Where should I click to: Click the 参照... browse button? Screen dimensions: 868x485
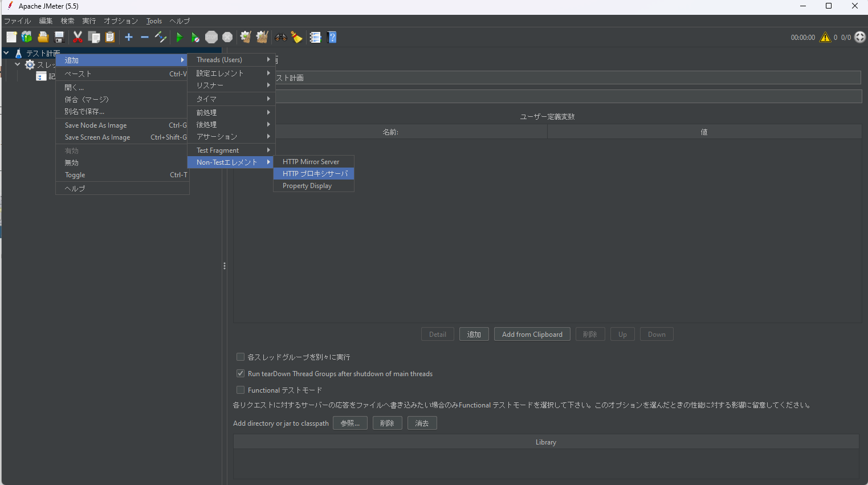click(x=350, y=423)
